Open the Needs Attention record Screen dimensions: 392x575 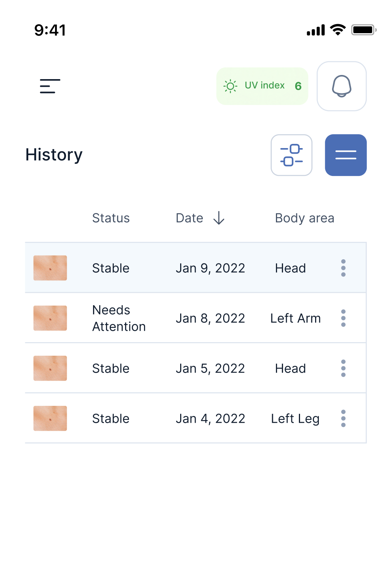pos(119,318)
